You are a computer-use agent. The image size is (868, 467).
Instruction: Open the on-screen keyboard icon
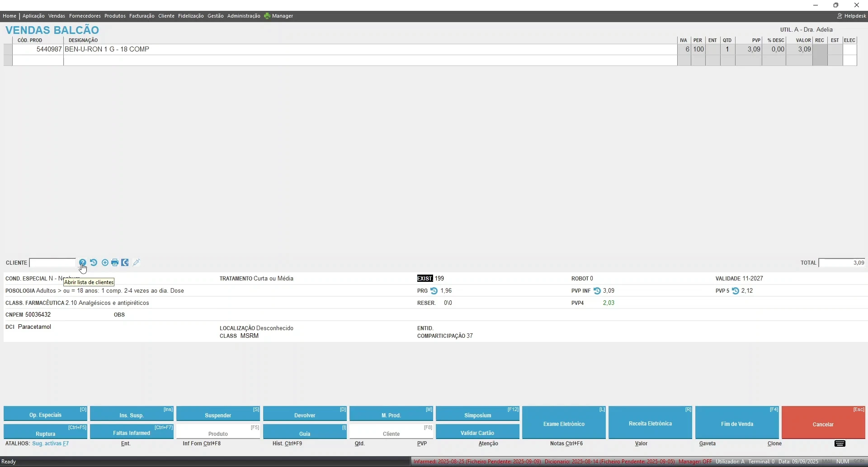[840, 444]
